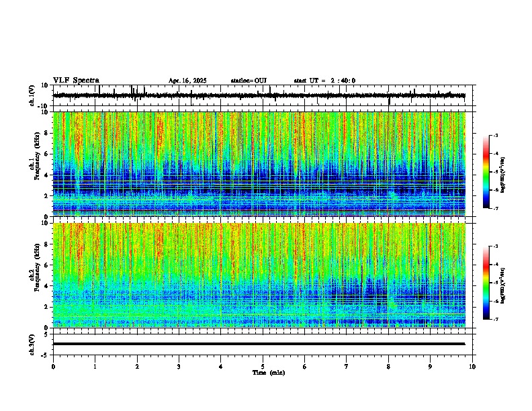Click the "-7" label on ch.2 color scale

pos(496,319)
